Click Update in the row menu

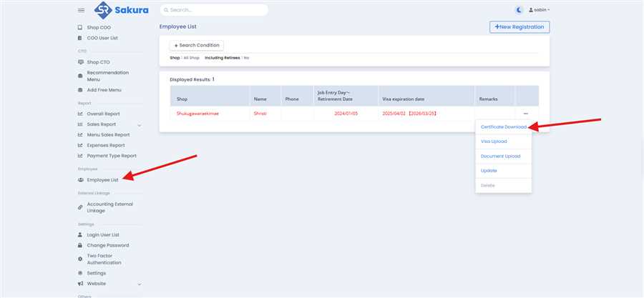pyautogui.click(x=489, y=171)
